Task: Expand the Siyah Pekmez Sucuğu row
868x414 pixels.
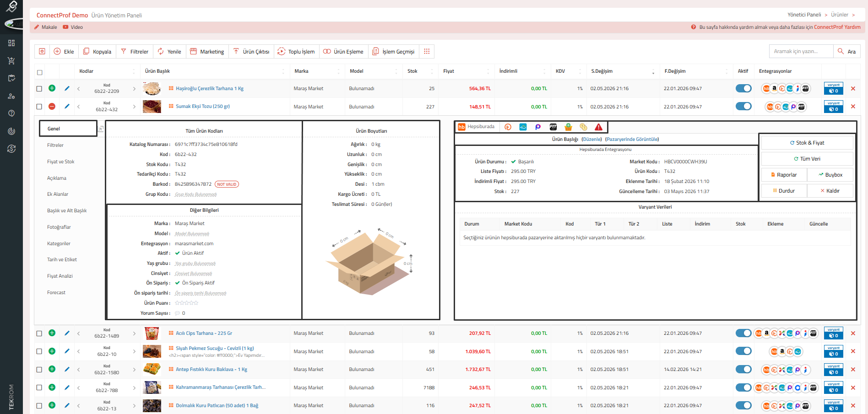Action: pos(52,351)
